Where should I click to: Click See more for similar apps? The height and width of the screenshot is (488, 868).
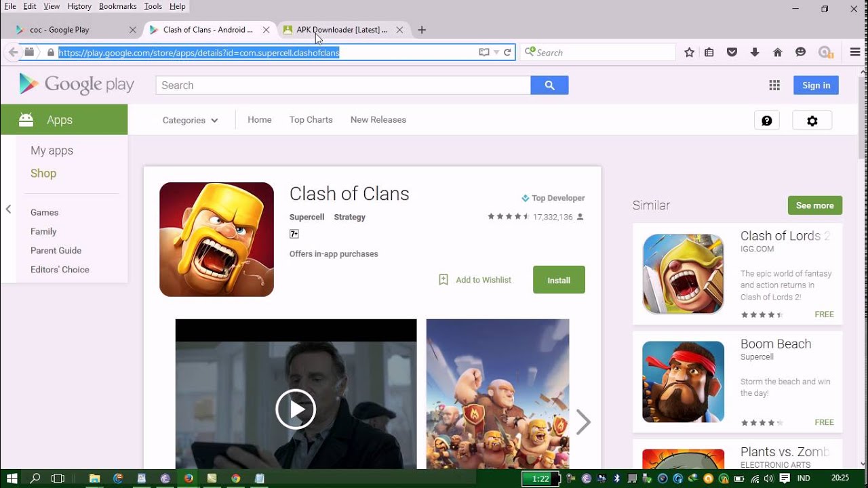(815, 205)
